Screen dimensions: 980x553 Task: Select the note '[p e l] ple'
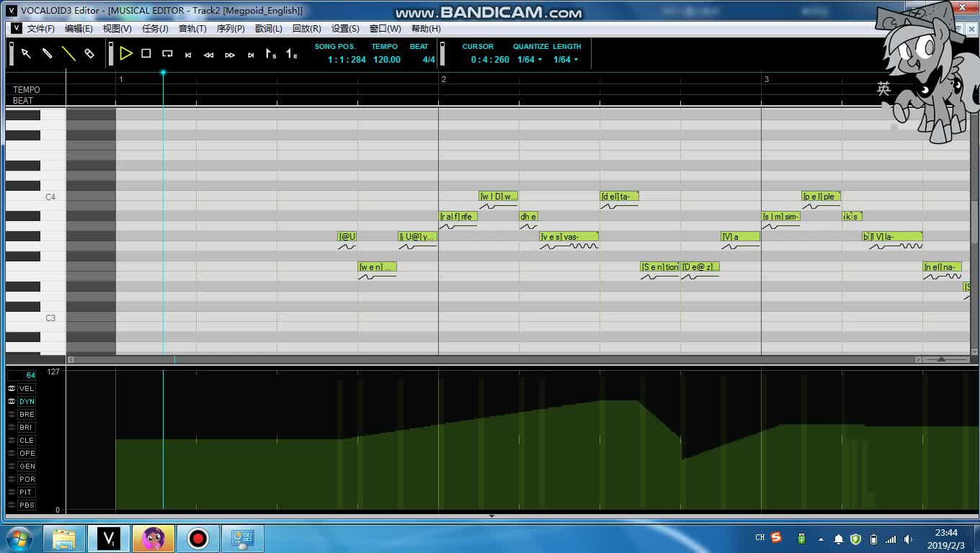click(x=821, y=197)
